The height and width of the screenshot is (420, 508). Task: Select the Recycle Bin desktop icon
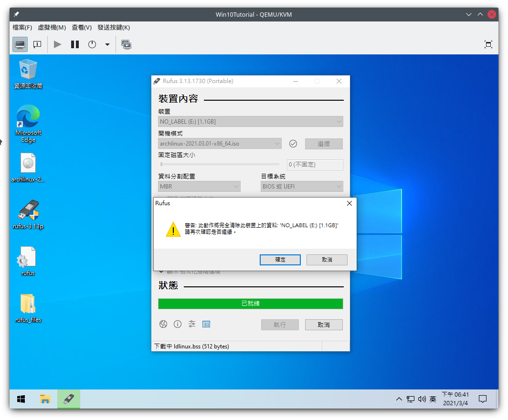(x=28, y=74)
